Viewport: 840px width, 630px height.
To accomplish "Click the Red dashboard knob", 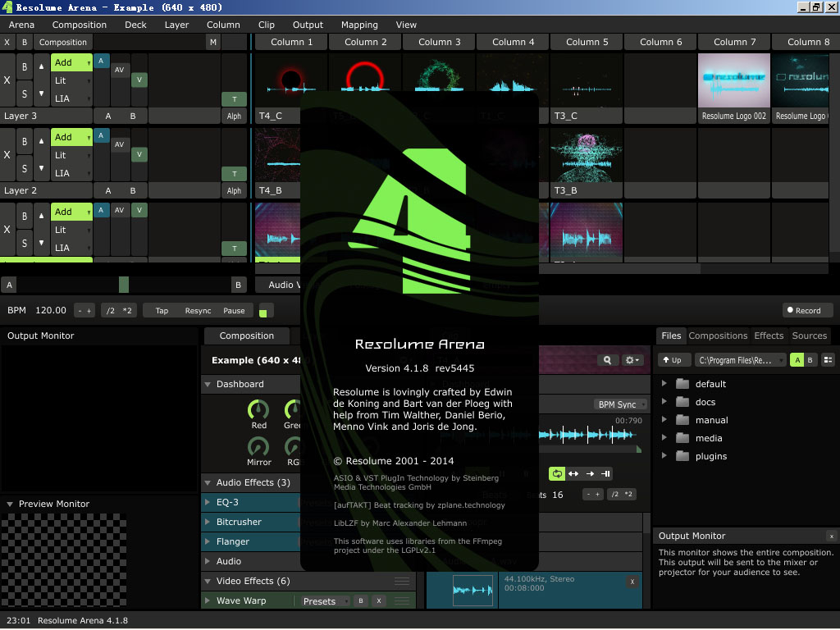I will pyautogui.click(x=258, y=410).
